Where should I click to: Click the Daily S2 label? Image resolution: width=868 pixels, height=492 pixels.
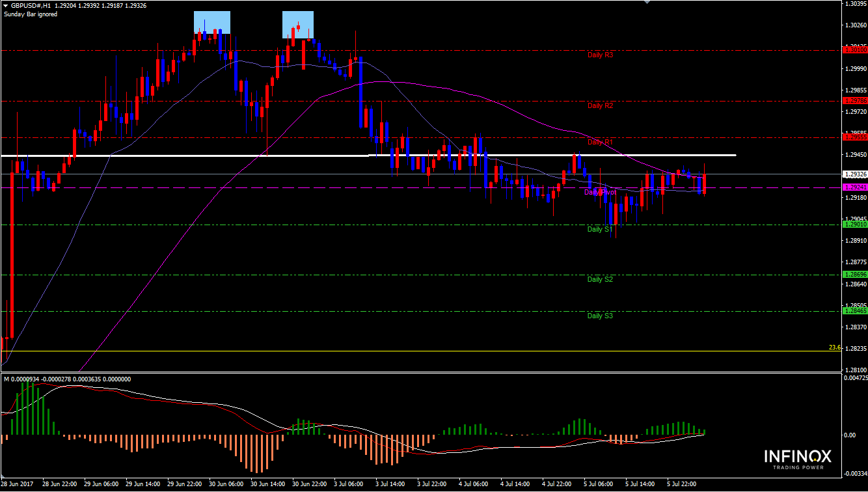click(x=600, y=279)
